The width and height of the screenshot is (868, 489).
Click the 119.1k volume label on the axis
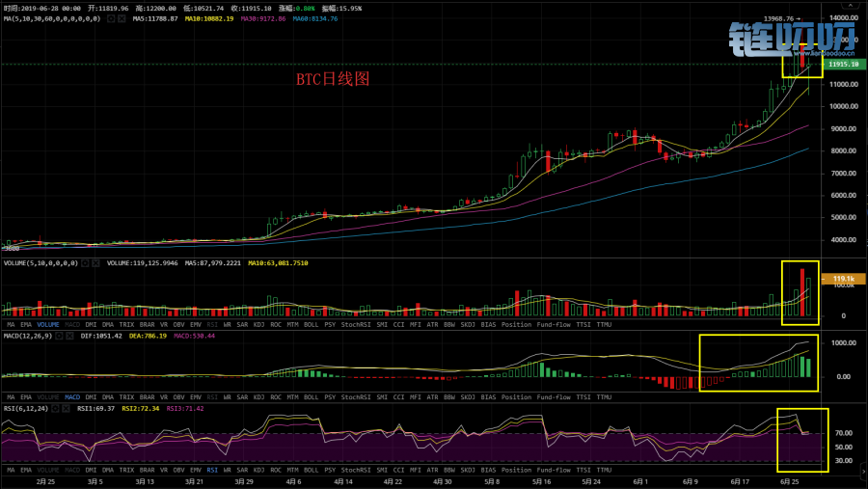844,278
